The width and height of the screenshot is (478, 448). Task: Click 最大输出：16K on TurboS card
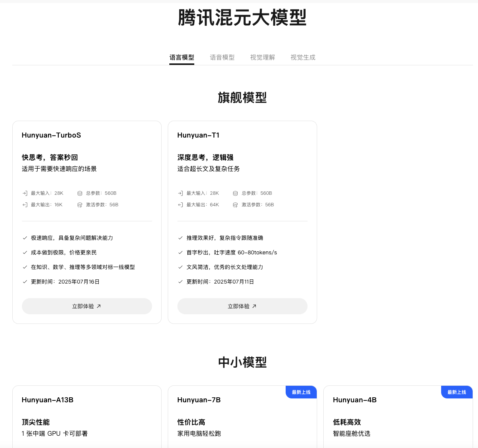46,205
